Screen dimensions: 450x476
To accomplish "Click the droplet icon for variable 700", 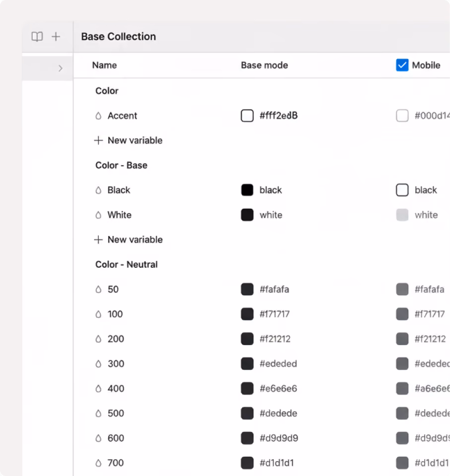I will pyautogui.click(x=98, y=463).
